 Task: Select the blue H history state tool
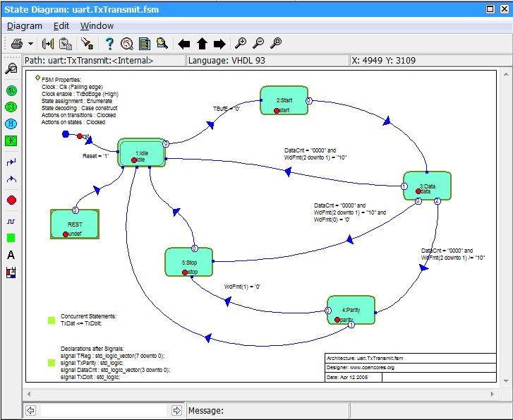coord(11,123)
